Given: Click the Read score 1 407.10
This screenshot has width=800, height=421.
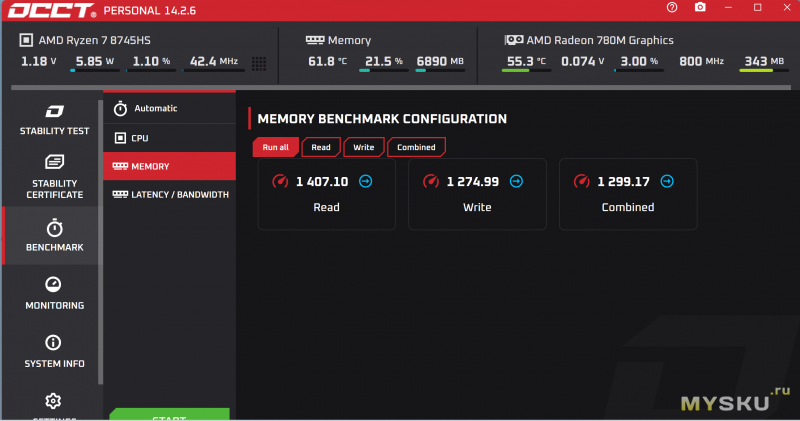Looking at the screenshot, I should (x=322, y=182).
